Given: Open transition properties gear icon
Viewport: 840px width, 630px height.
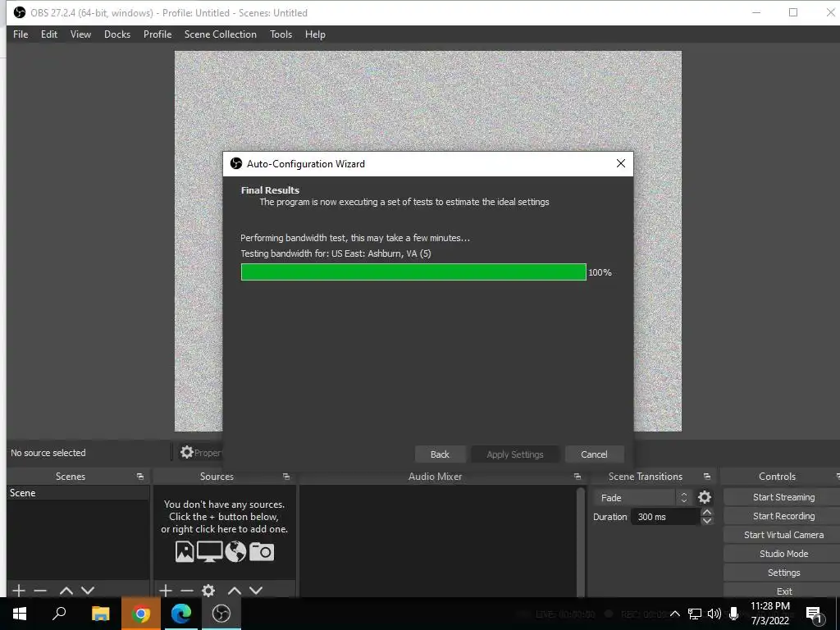Looking at the screenshot, I should click(705, 498).
